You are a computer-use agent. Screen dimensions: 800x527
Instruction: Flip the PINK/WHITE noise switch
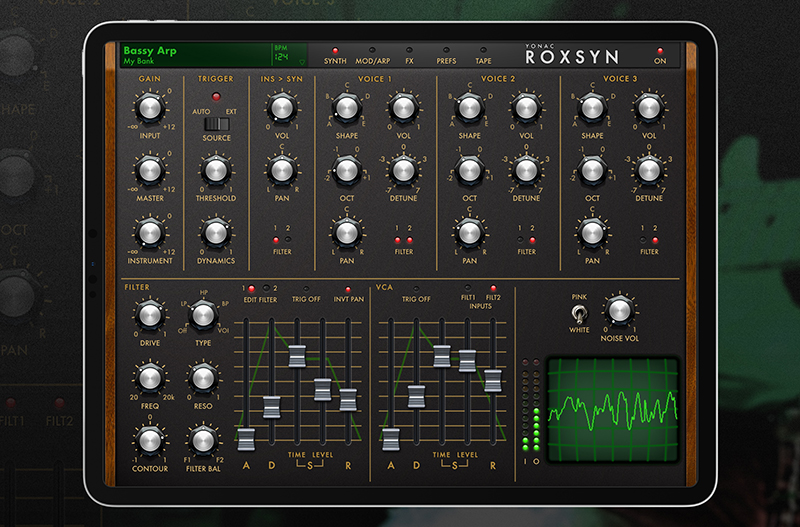pos(579,314)
